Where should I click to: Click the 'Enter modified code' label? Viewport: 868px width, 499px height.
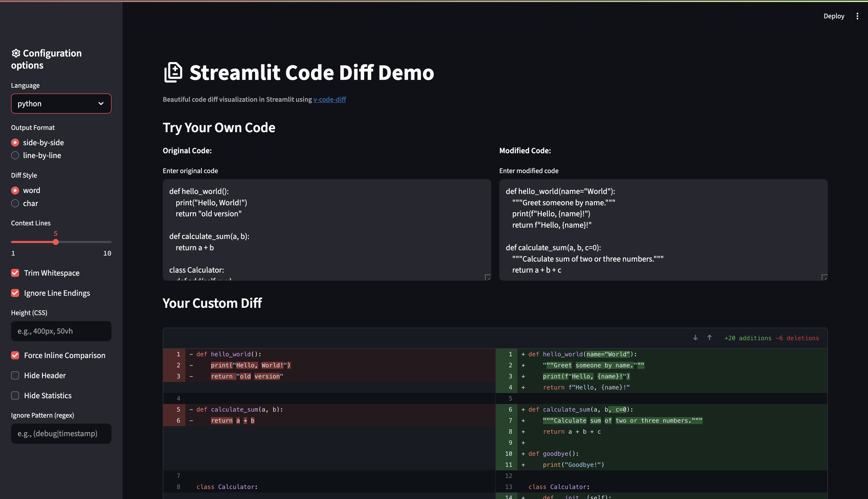pyautogui.click(x=528, y=171)
